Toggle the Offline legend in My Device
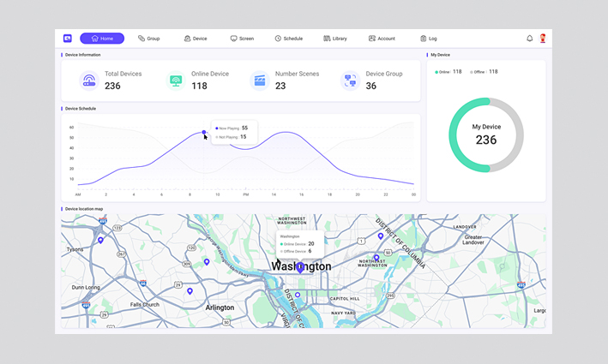Viewport: 608px width, 364px height. coord(485,72)
